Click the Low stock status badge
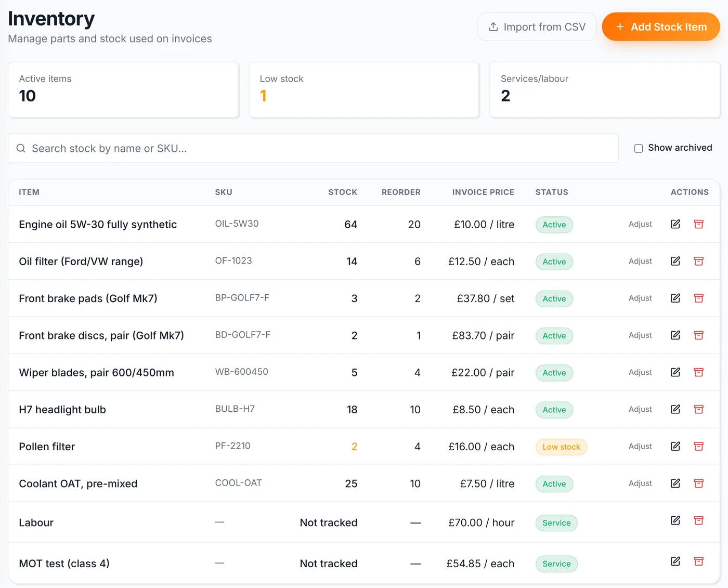Screen dimensions: 728x588 click(x=561, y=447)
